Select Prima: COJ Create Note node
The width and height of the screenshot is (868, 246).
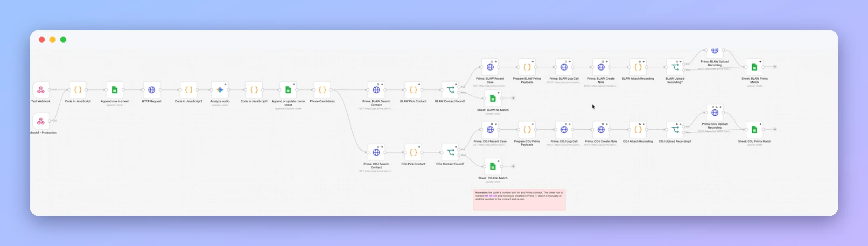601,130
